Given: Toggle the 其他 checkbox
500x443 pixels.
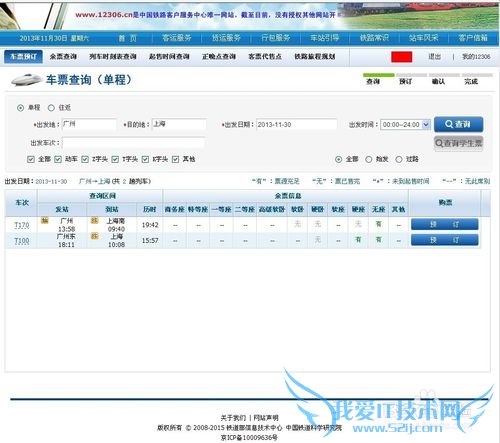Looking at the screenshot, I should [x=176, y=159].
